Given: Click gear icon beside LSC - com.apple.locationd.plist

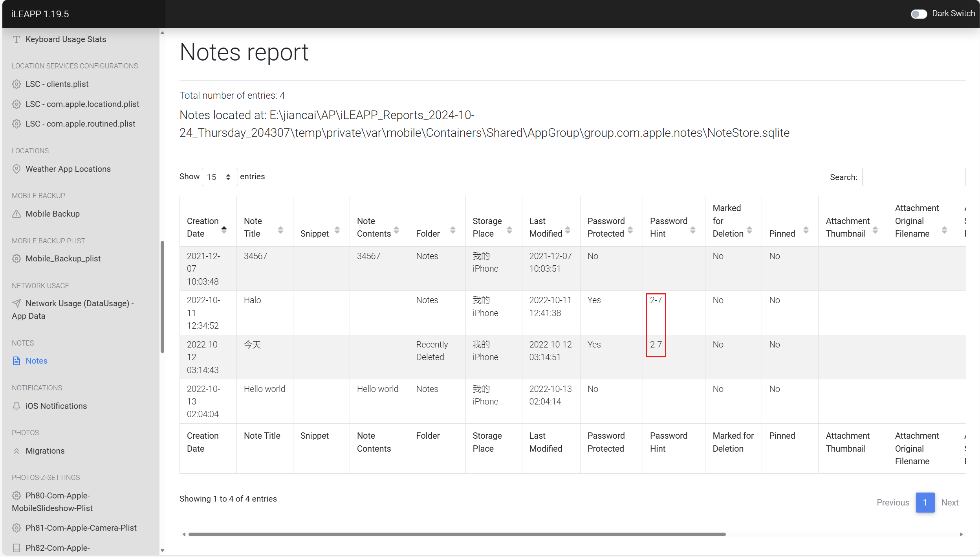Looking at the screenshot, I should (16, 104).
